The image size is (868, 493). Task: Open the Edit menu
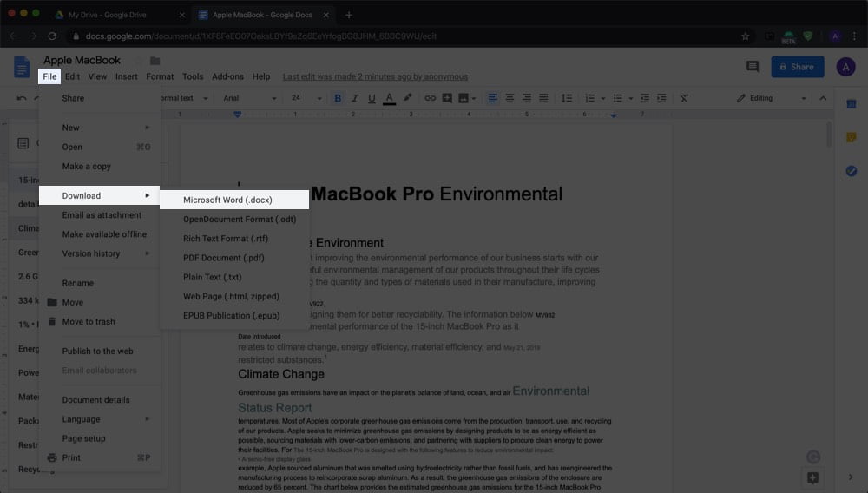click(73, 76)
